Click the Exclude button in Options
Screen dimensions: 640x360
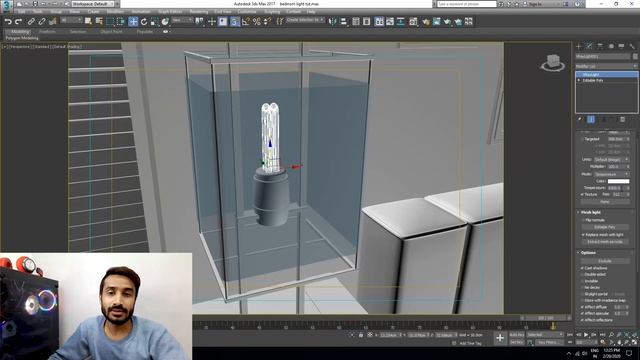605,261
